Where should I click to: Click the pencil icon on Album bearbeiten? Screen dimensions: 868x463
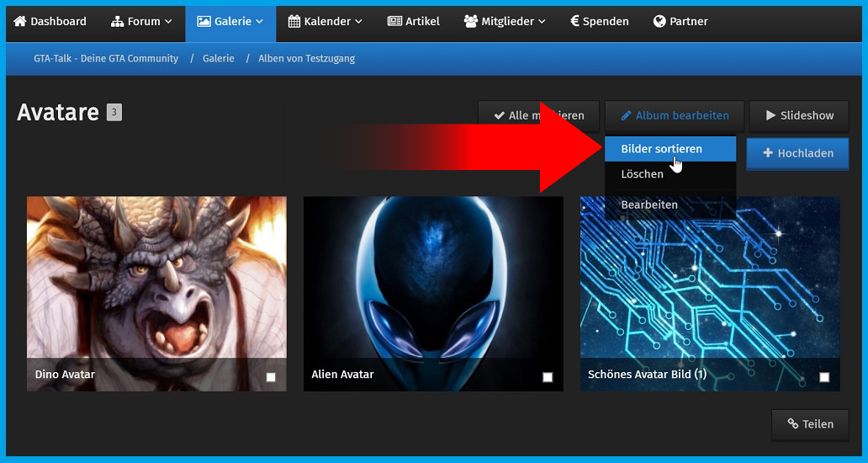[x=626, y=115]
